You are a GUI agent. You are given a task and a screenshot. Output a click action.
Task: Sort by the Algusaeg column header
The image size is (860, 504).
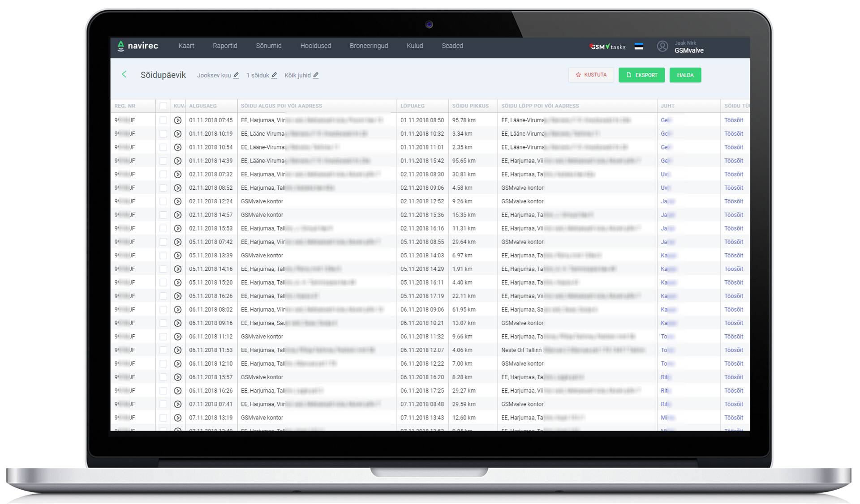[x=203, y=106]
